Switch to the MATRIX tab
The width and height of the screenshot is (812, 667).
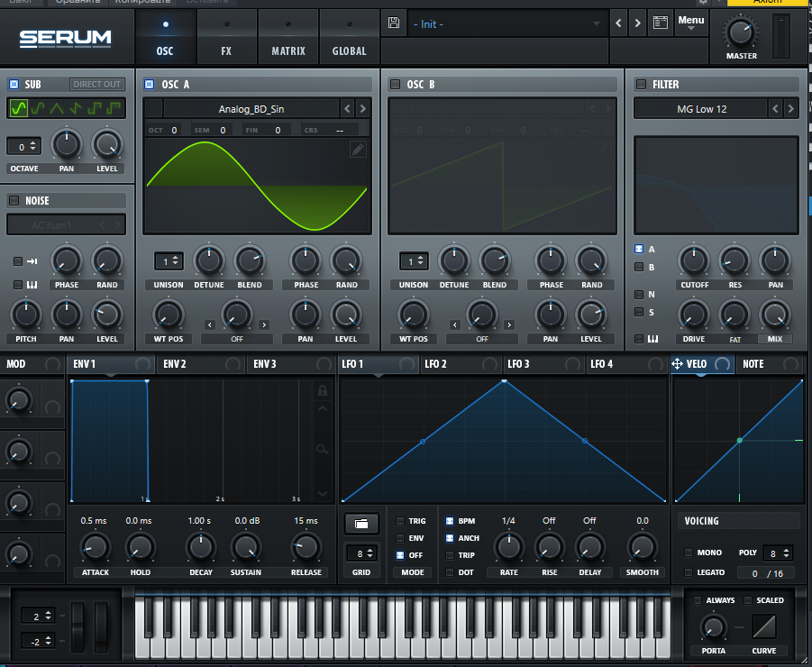287,37
